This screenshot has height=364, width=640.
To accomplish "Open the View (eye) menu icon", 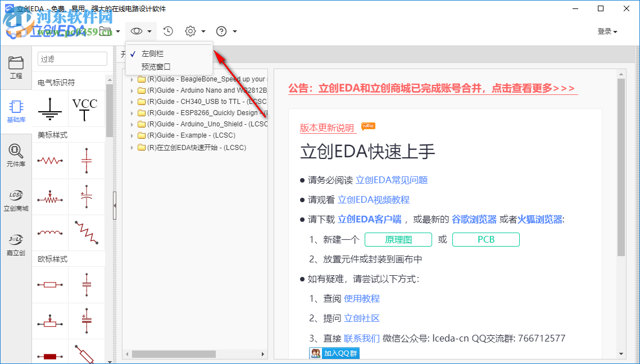I will pyautogui.click(x=137, y=31).
